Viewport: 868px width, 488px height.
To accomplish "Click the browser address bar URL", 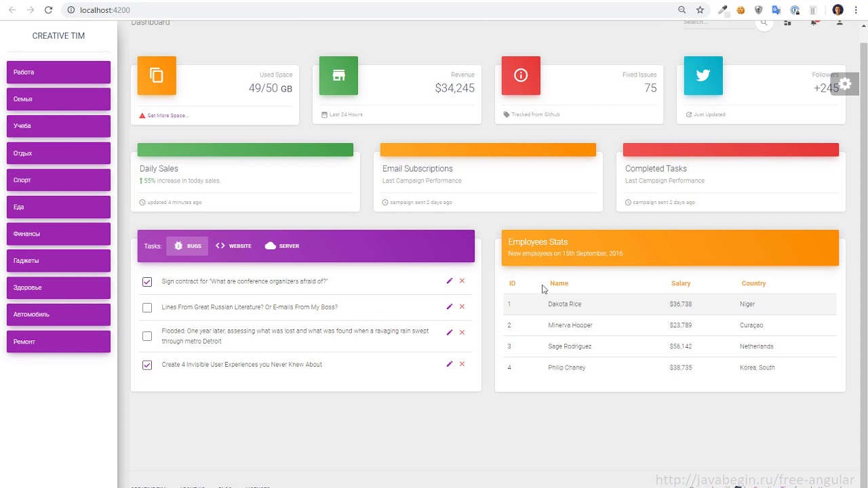I will [x=105, y=10].
